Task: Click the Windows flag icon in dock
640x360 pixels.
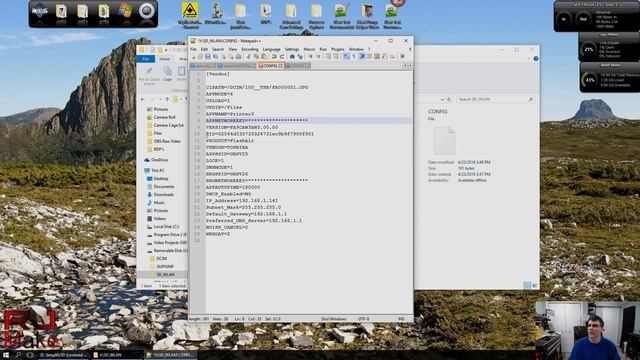Action: pos(125,11)
